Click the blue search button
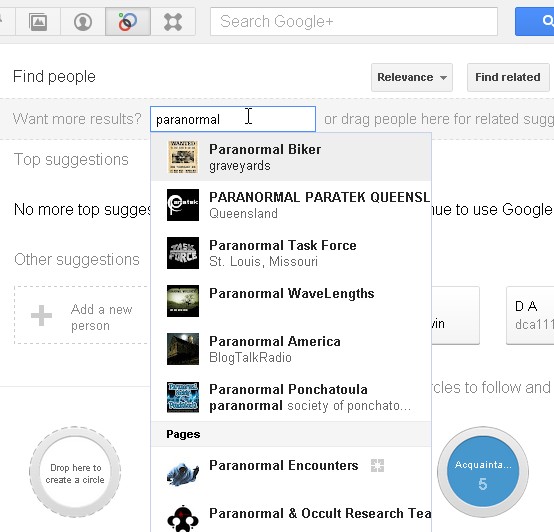The image size is (554, 532). (x=534, y=22)
